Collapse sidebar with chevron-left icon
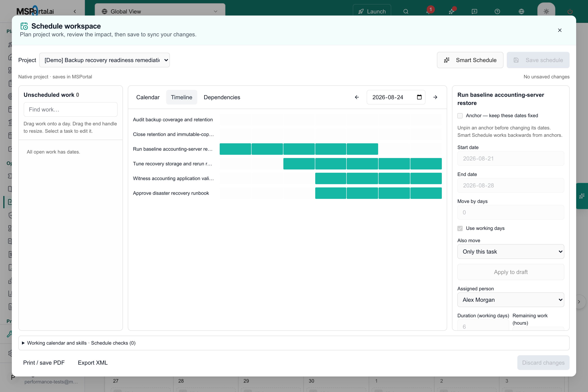Viewport: 588px width, 392px height. pyautogui.click(x=75, y=11)
